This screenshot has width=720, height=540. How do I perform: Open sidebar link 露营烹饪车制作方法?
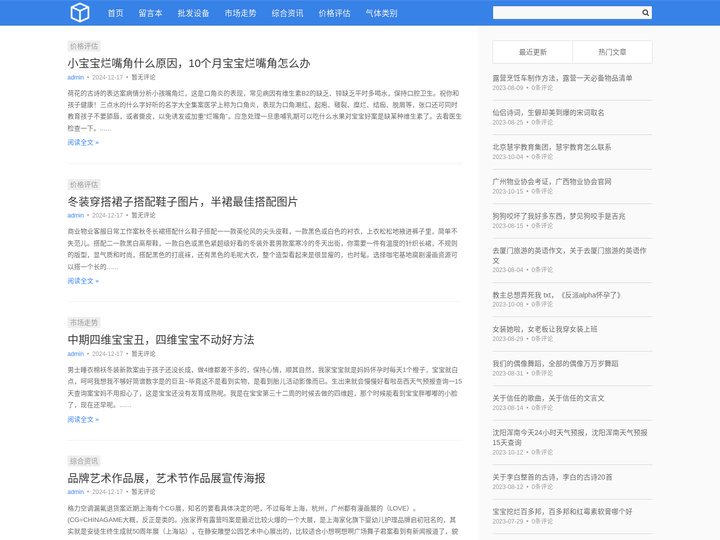coord(562,78)
